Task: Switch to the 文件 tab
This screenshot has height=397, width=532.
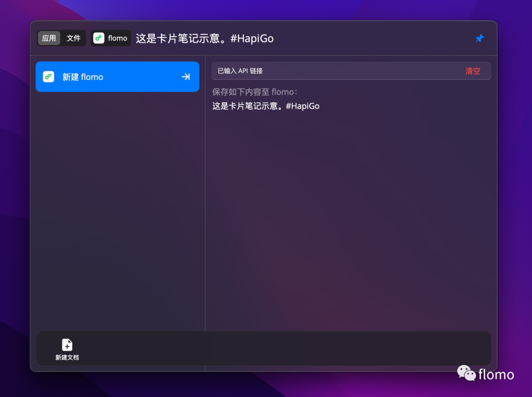Action: click(x=73, y=38)
